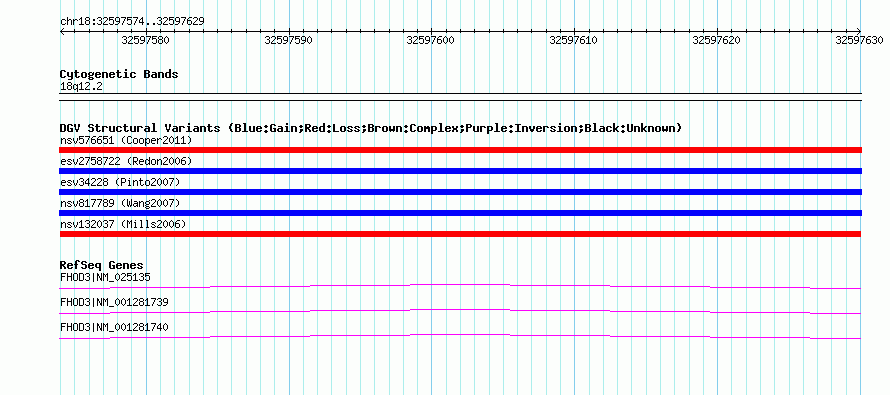This screenshot has height=395, width=890.
Task: Click the red bar for nsv576651 loss
Action: point(460,150)
